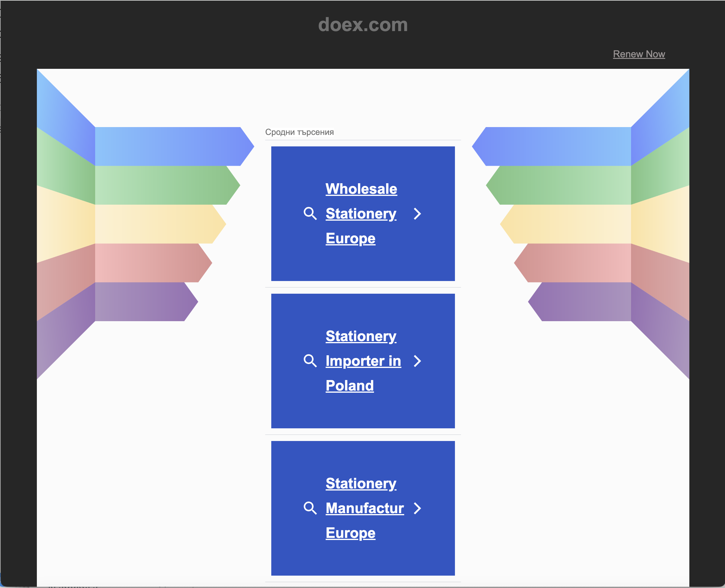Viewport: 725px width, 588px height.
Task: Follow the Stationery Manufactur Europe link
Action: pos(364,508)
